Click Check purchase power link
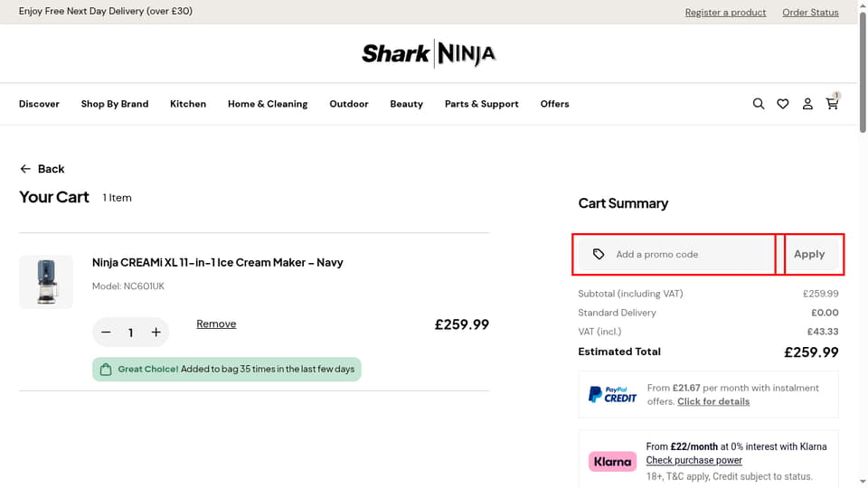The height and width of the screenshot is (488, 868). [694, 460]
